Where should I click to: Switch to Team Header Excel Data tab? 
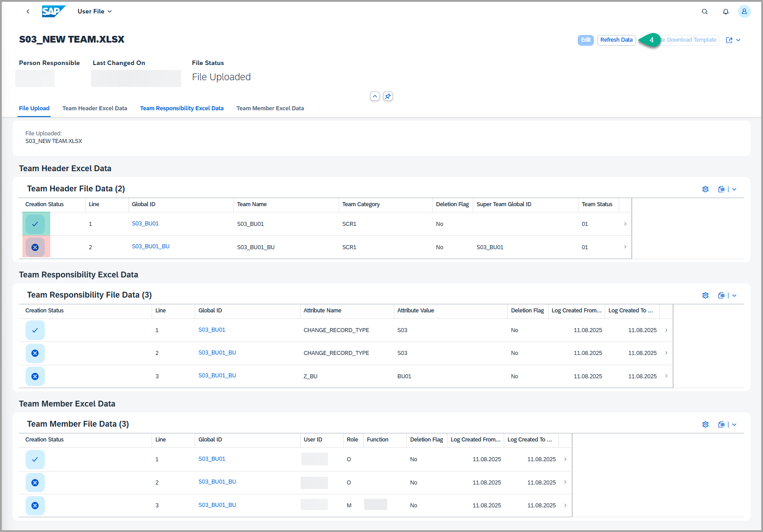(x=95, y=108)
